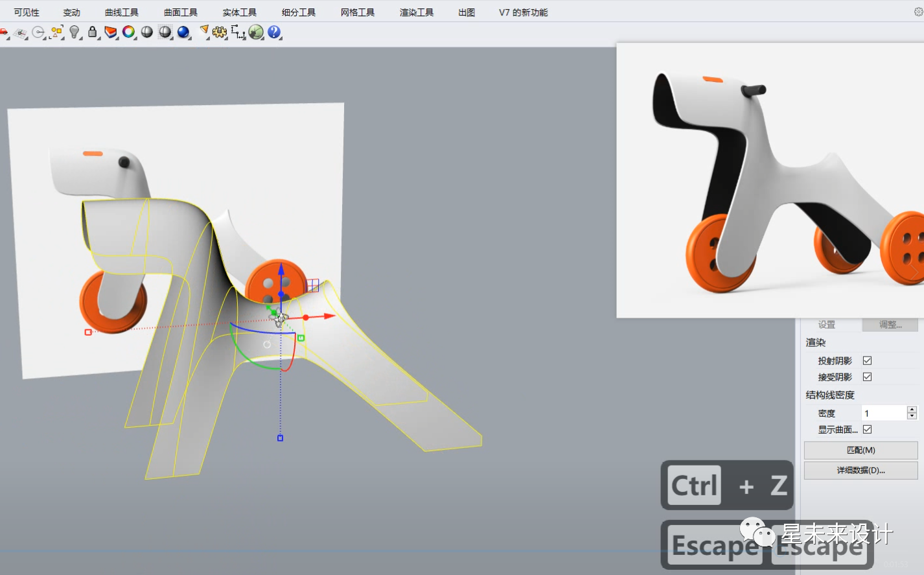The height and width of the screenshot is (575, 924).
Task: Click the 详细数据(D)... button
Action: (x=860, y=470)
